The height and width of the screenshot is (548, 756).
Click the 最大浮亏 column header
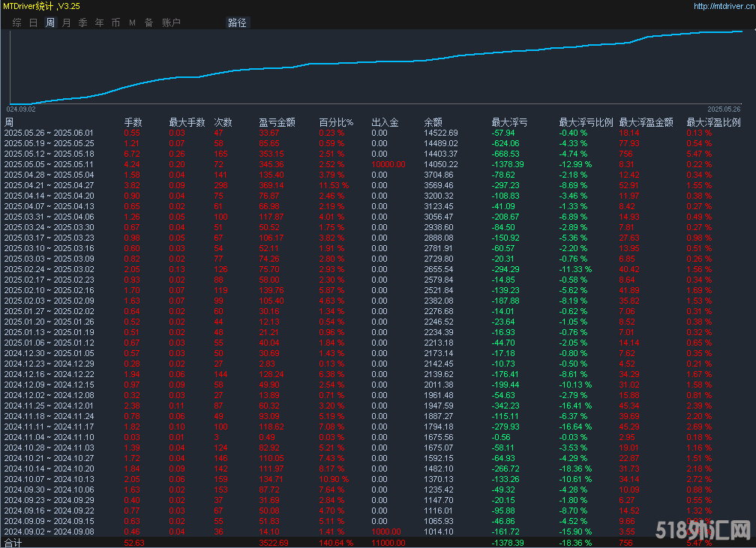coord(510,122)
